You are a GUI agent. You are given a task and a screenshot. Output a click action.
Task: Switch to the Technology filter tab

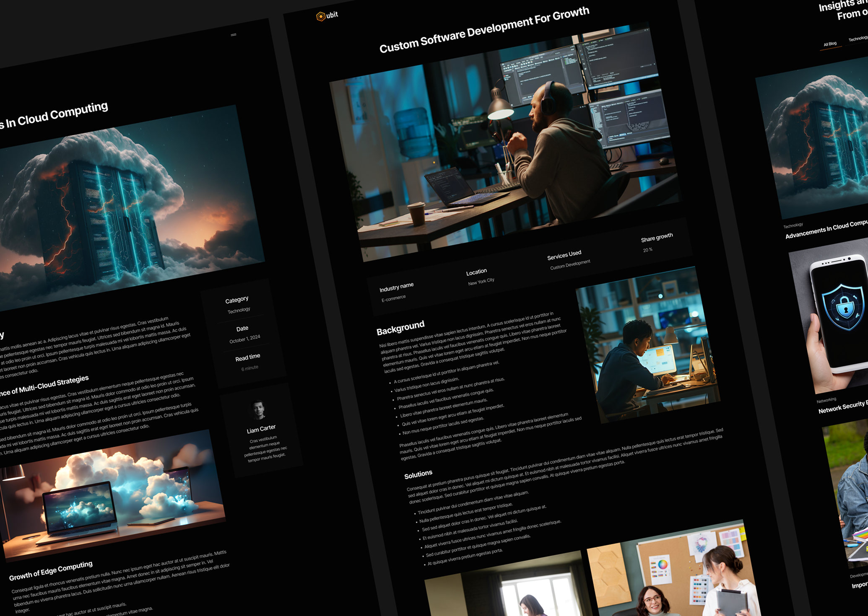(858, 39)
